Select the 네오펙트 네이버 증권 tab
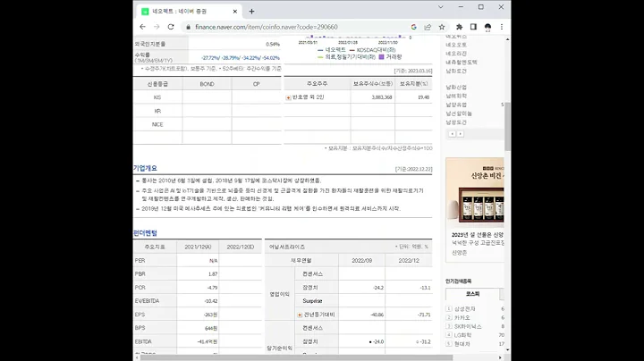Screen dimensions: 644x361 [189, 12]
